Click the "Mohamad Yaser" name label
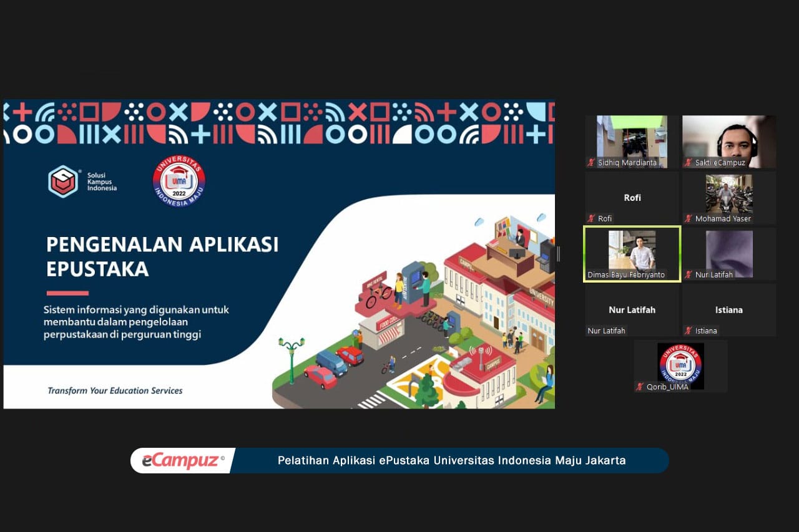 (723, 219)
